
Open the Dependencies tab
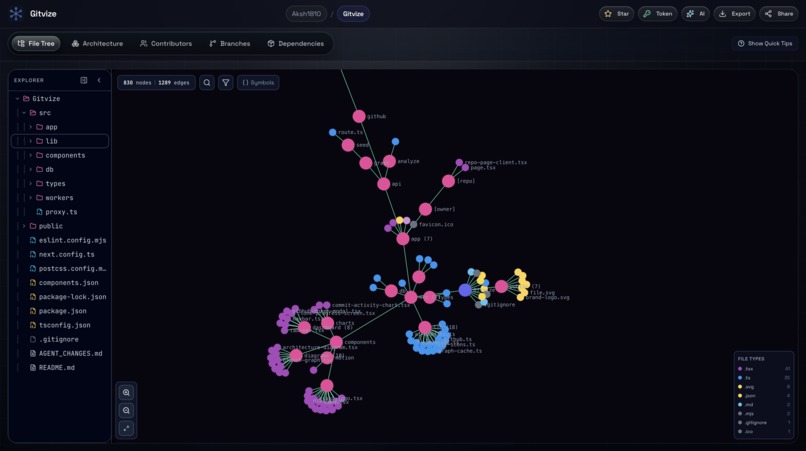[296, 44]
